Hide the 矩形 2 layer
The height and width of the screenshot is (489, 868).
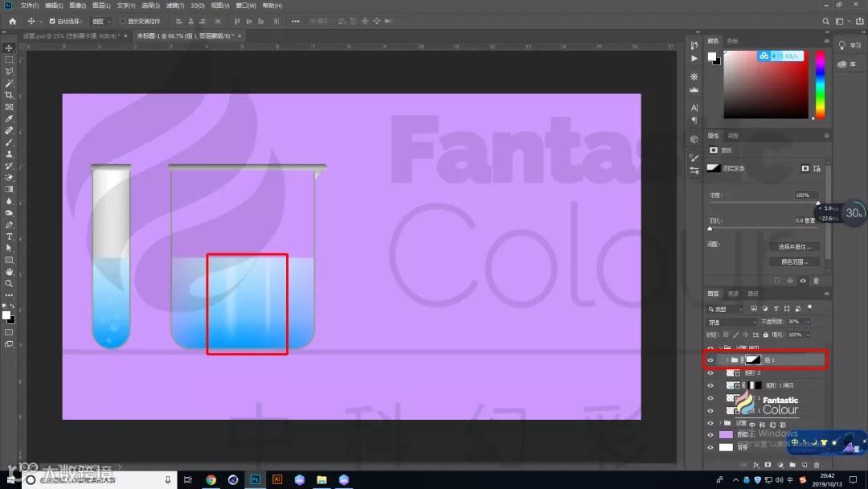(710, 372)
